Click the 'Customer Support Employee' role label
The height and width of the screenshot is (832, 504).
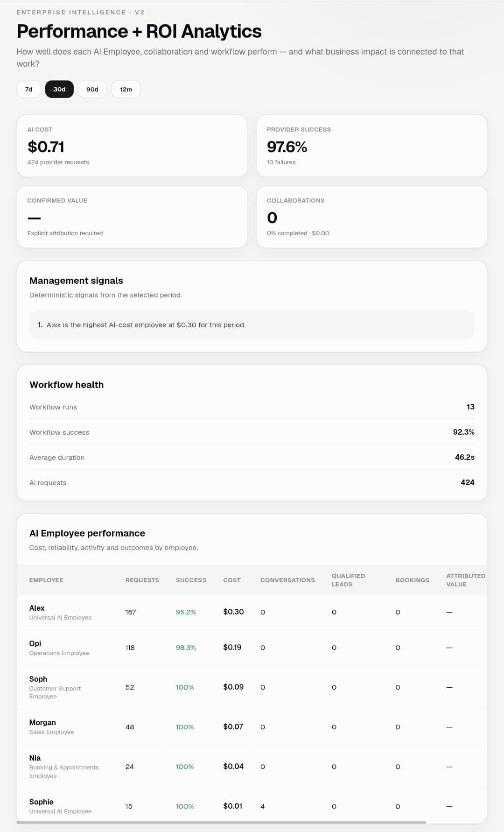[55, 692]
